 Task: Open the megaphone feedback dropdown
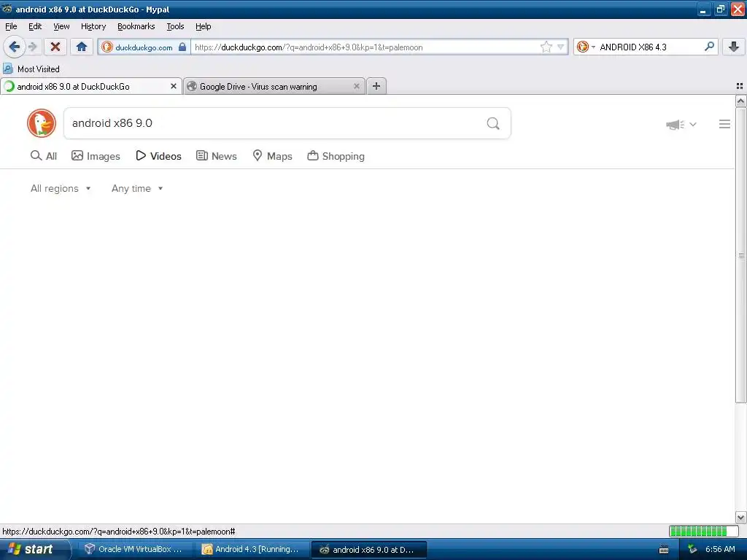681,125
